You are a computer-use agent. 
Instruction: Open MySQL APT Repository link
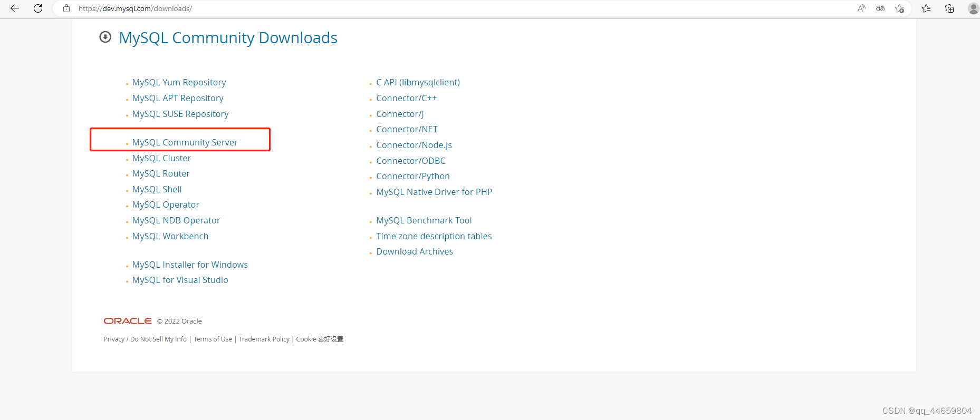click(x=178, y=98)
